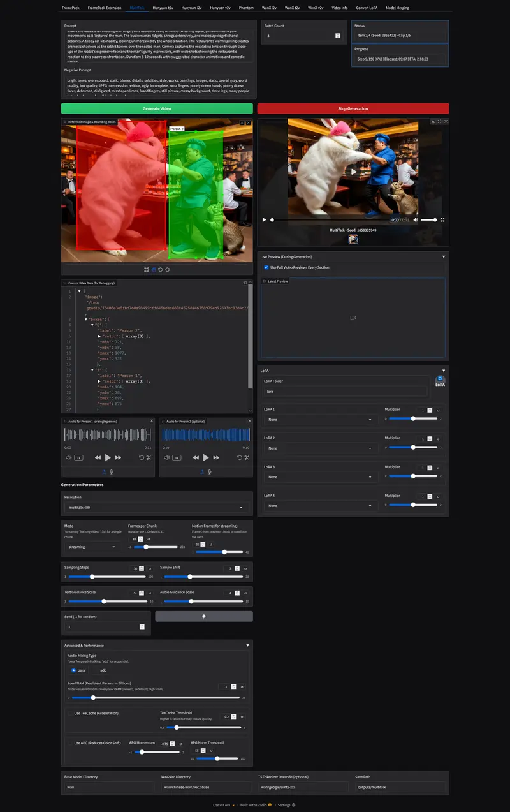Click the dice button to randomize seed
This screenshot has height=812, width=510.
click(x=203, y=616)
